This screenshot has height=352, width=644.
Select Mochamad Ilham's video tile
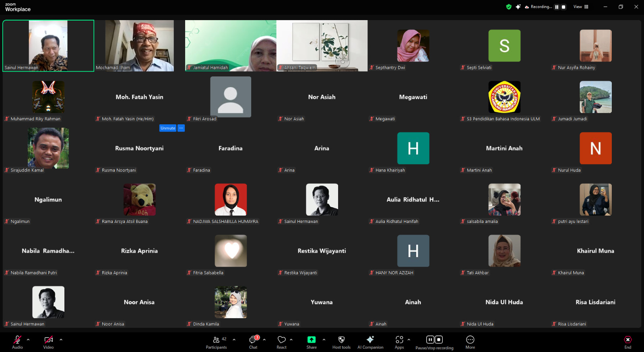(139, 45)
